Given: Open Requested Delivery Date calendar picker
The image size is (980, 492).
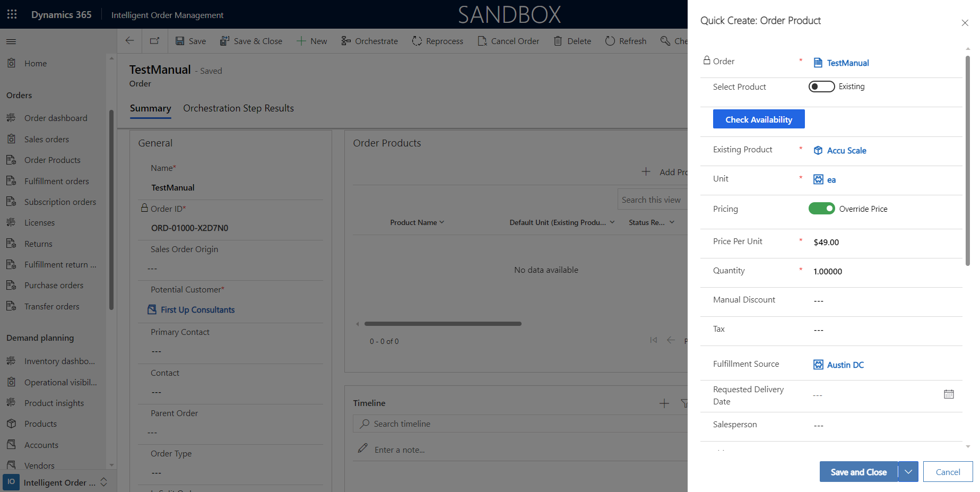Looking at the screenshot, I should (x=949, y=394).
